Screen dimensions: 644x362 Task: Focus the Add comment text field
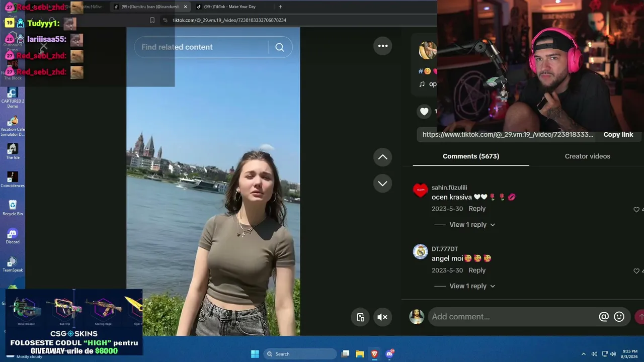coord(512,317)
